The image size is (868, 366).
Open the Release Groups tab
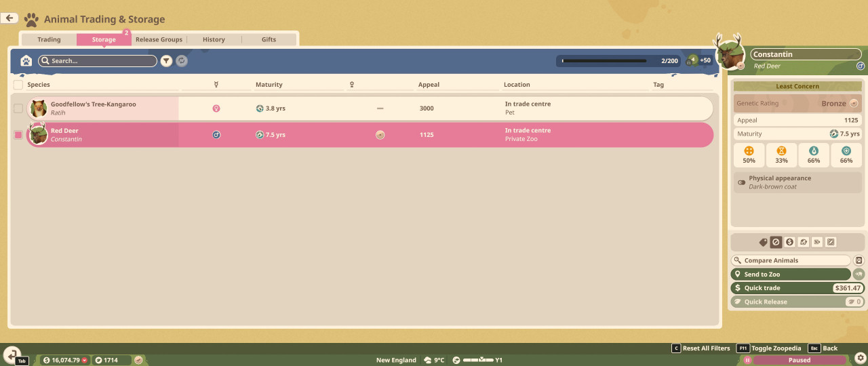[x=159, y=39]
